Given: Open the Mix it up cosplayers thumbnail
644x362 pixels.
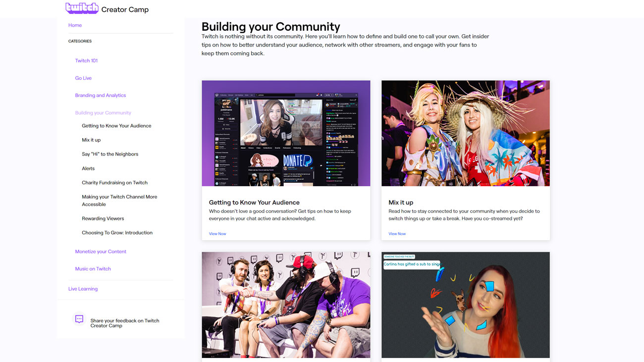Looking at the screenshot, I should [x=465, y=133].
